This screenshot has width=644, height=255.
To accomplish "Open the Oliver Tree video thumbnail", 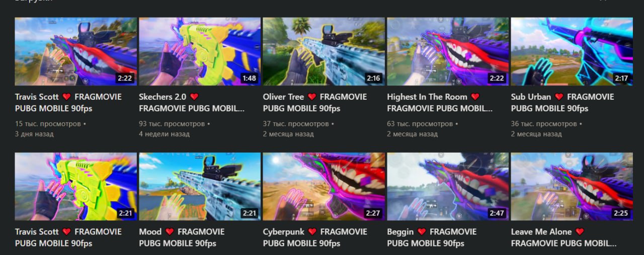I will [324, 51].
